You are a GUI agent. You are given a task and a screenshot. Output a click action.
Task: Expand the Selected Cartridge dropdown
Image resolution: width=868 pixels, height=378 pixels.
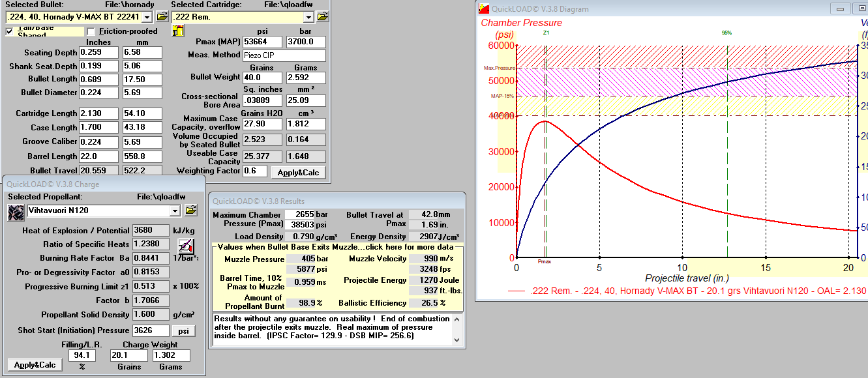(x=307, y=17)
